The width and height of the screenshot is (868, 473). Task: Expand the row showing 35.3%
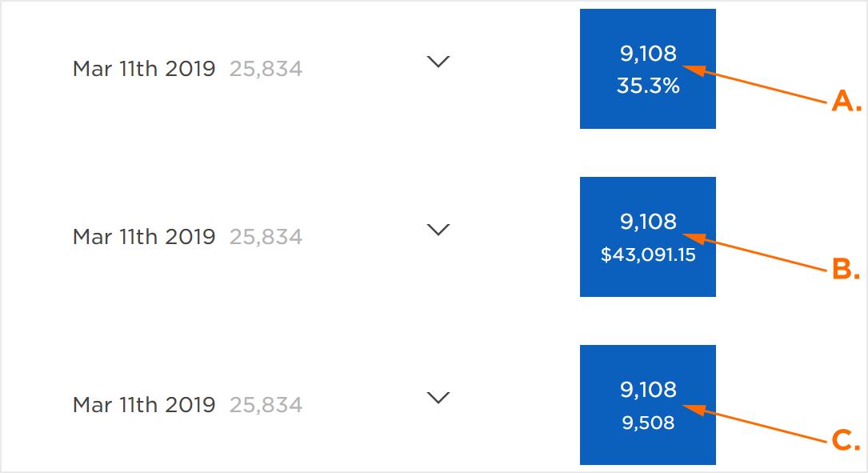coord(438,62)
